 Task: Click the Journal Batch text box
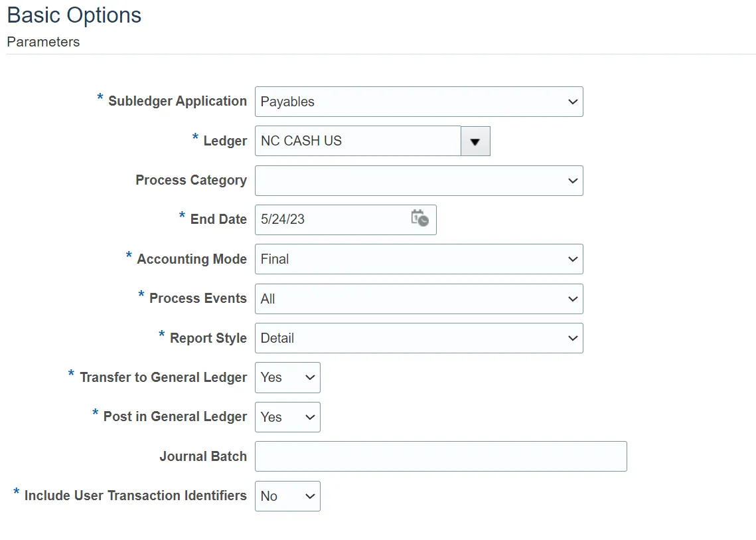point(441,456)
